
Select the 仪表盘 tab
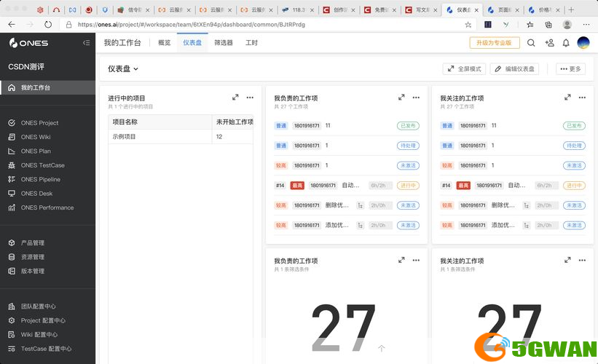click(x=192, y=43)
